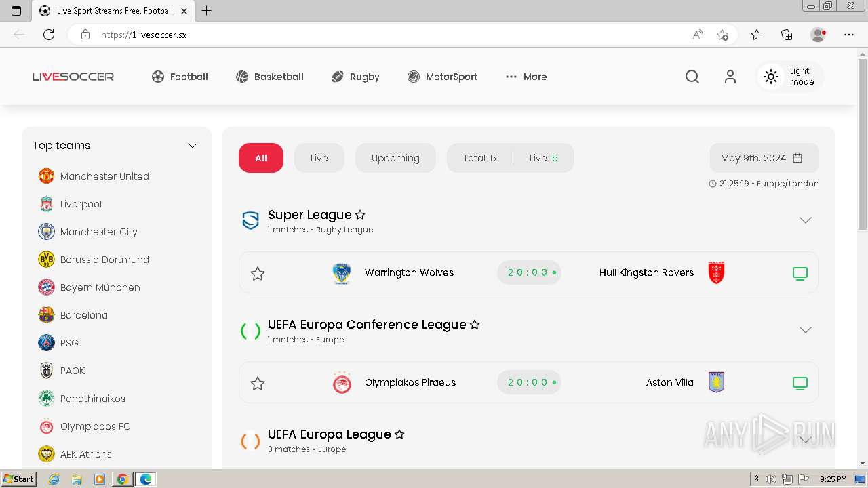
Task: Click the Panathinaikos crest icon
Action: [46, 399]
